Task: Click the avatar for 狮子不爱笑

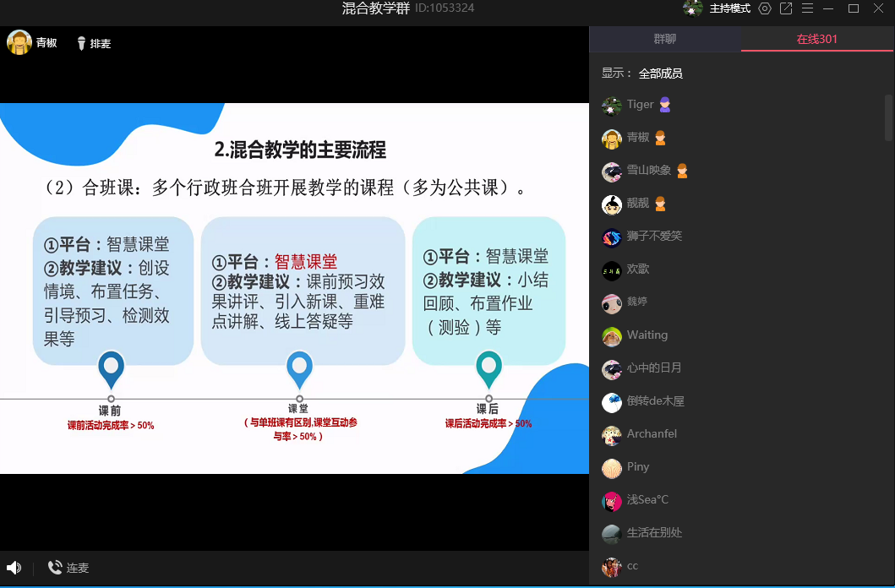Action: pos(612,237)
